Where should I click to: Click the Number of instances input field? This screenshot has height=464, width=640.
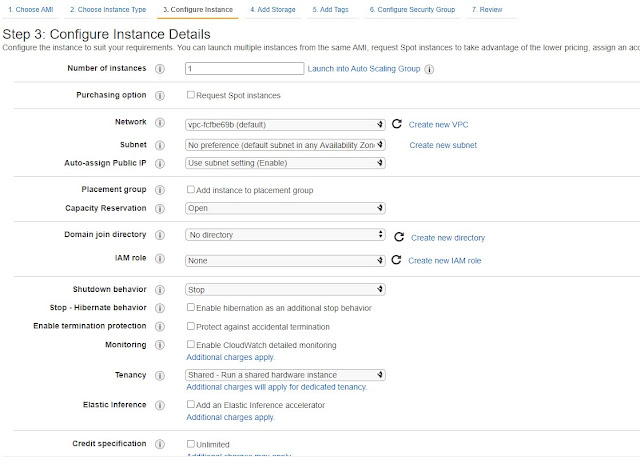(x=245, y=69)
